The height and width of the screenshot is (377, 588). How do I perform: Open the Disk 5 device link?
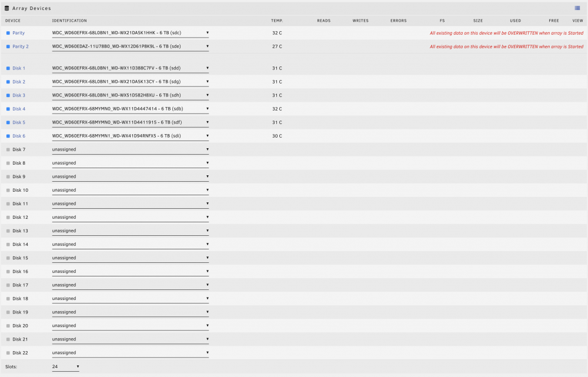click(19, 122)
